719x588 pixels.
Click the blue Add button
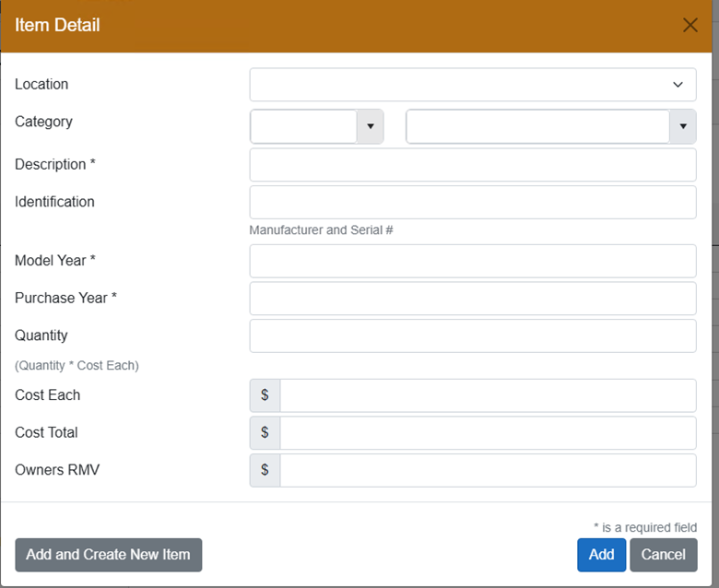tap(601, 555)
